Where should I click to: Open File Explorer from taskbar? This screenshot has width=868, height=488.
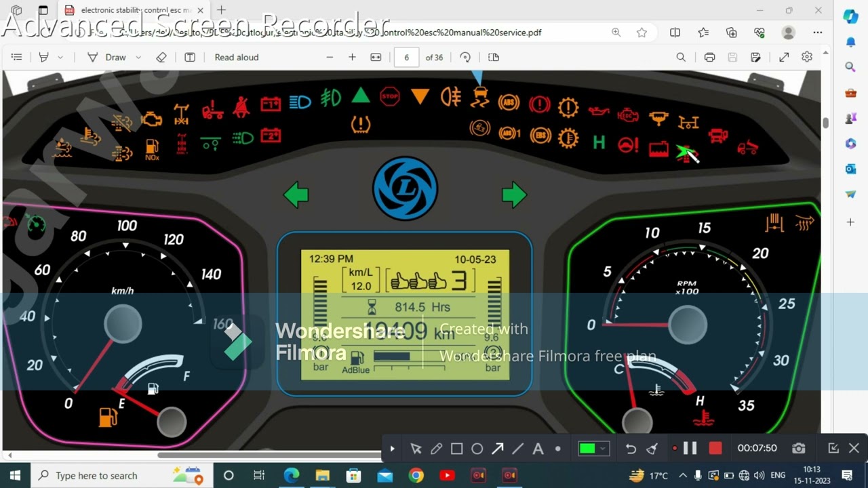[322, 475]
